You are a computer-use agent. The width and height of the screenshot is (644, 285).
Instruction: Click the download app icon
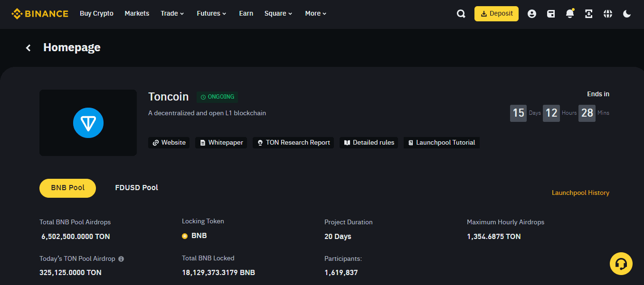tap(589, 14)
